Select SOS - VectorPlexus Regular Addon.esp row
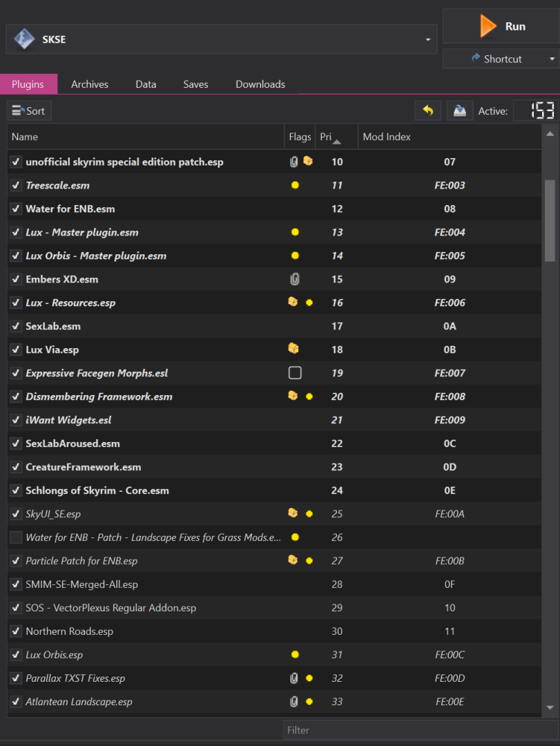This screenshot has height=746, width=560. (275, 608)
